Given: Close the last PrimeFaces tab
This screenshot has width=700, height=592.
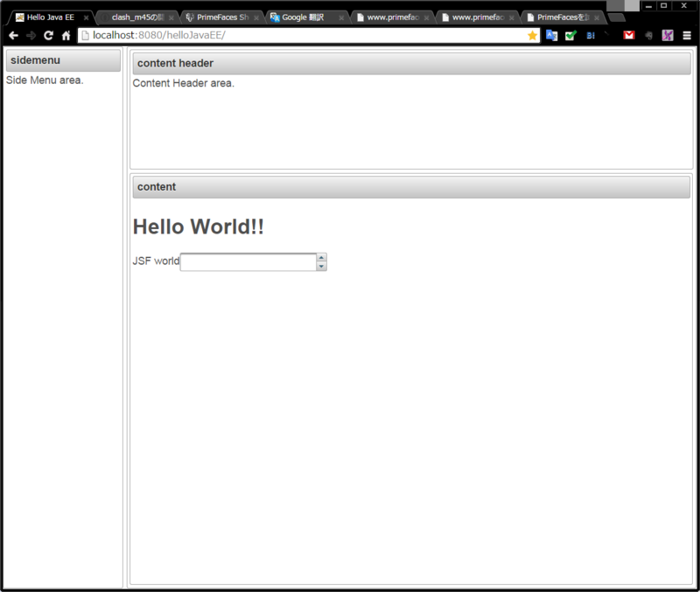Looking at the screenshot, I should (597, 17).
